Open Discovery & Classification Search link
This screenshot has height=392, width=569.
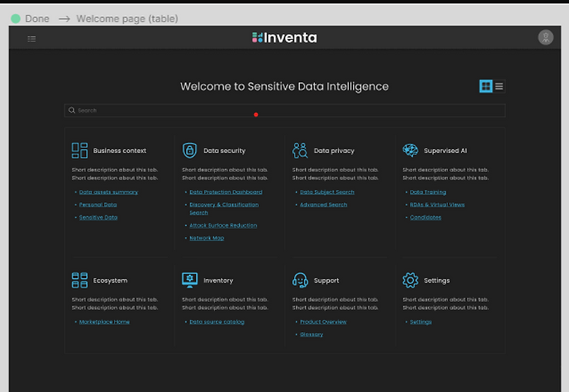(224, 209)
